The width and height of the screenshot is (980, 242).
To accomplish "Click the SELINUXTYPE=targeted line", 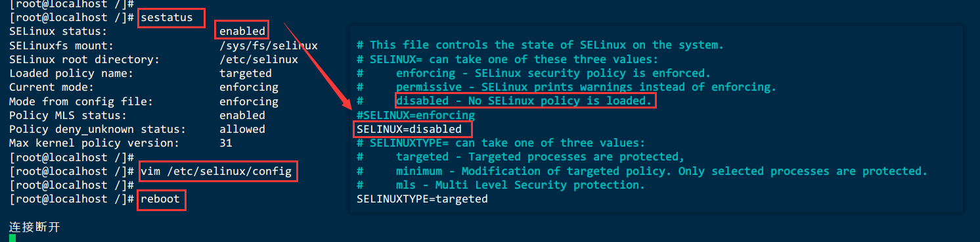I will pos(422,199).
